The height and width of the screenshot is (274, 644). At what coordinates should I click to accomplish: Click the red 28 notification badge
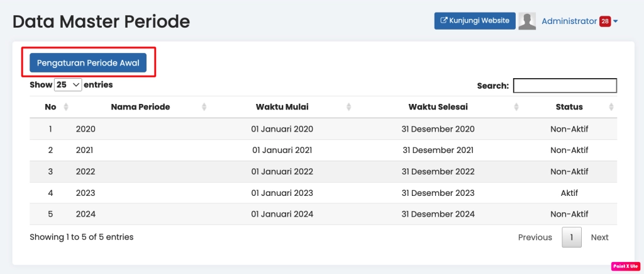(605, 21)
